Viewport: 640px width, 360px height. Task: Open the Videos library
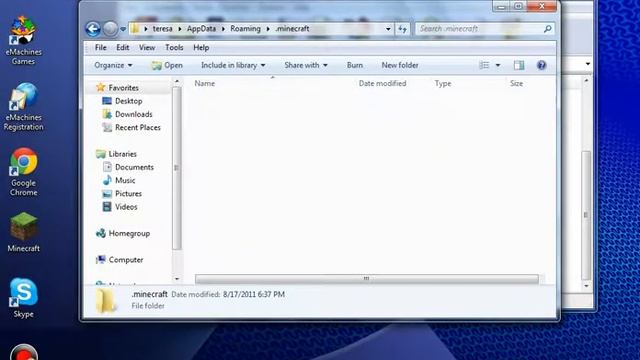[126, 207]
